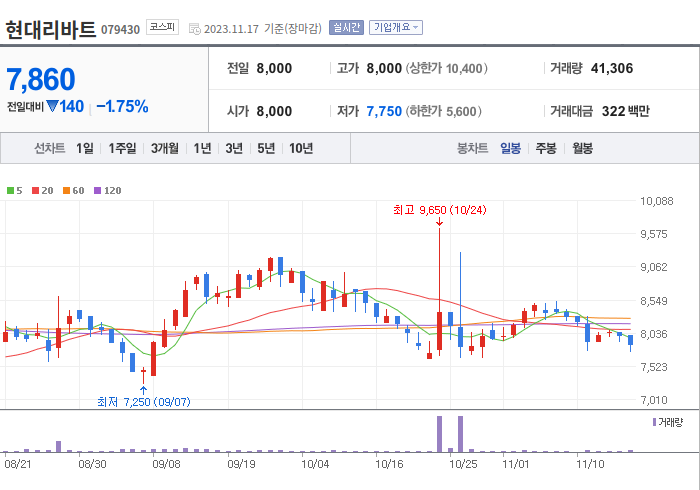Image resolution: width=700 pixels, height=490 pixels.
Task: Click the 09/08 date axis label
Action: (x=167, y=464)
